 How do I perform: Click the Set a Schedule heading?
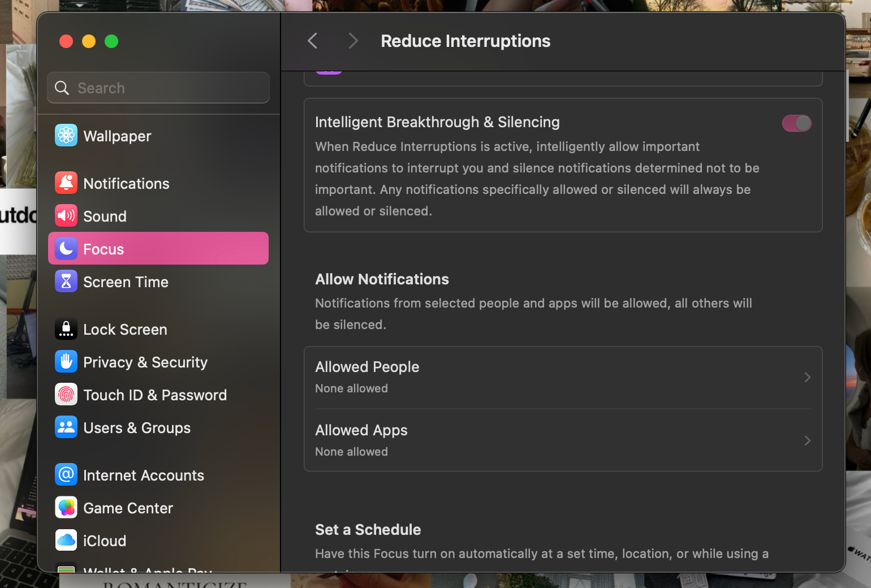coord(368,530)
